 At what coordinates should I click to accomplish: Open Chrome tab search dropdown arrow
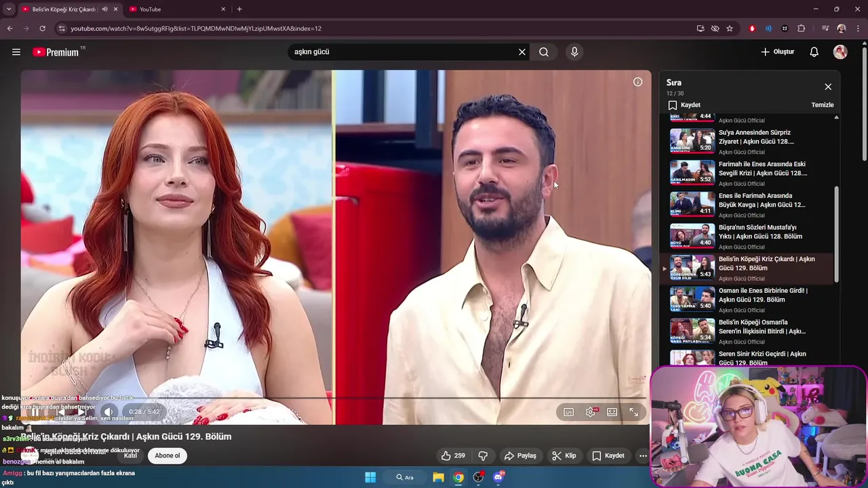(x=9, y=9)
